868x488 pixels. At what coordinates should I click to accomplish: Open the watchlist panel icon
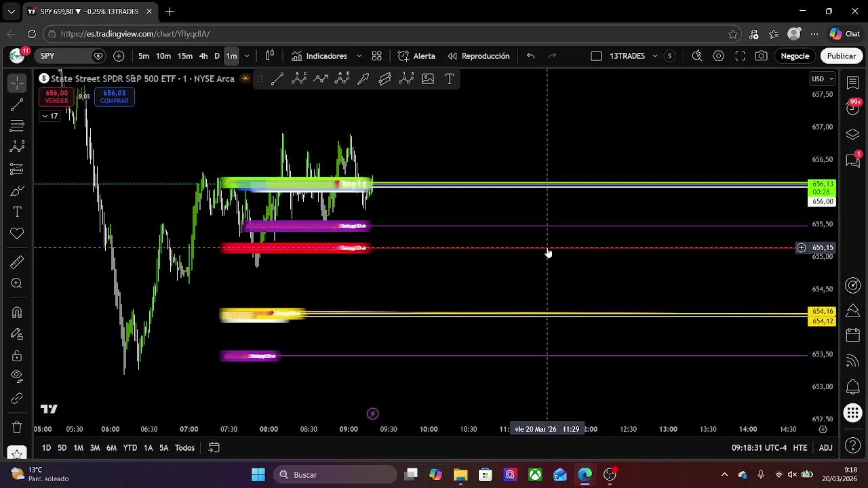click(853, 81)
